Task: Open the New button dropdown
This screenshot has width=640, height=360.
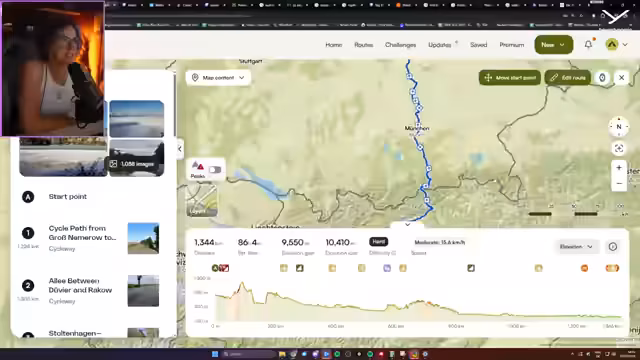Action: 554,44
